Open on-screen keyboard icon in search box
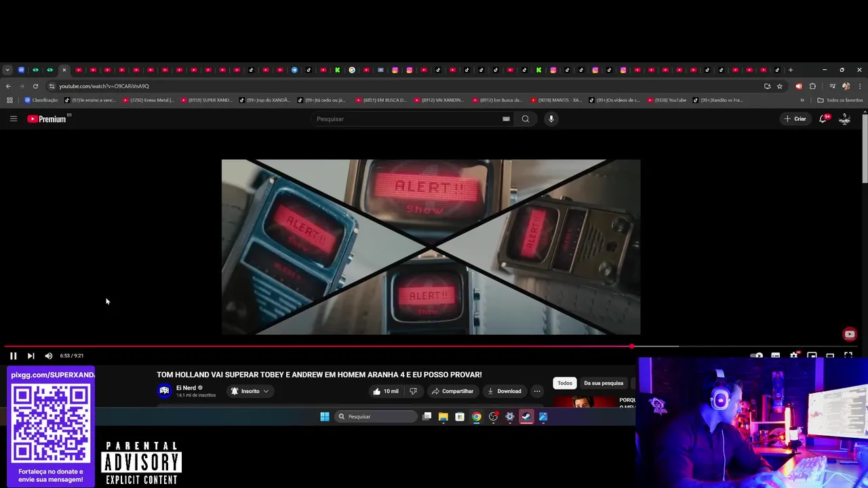This screenshot has width=868, height=488. click(506, 119)
